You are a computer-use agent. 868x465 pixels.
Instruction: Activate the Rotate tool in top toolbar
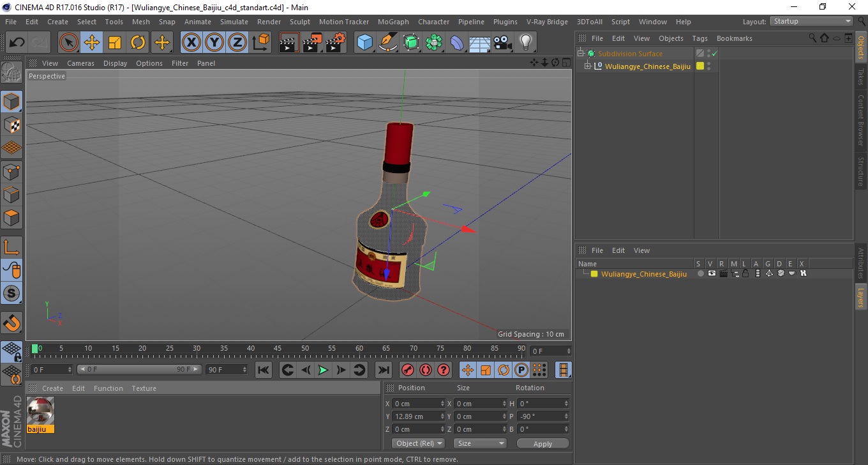[x=138, y=43]
